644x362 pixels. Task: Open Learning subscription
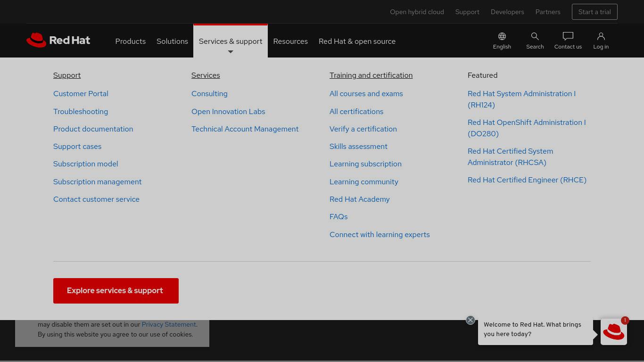coord(365,164)
